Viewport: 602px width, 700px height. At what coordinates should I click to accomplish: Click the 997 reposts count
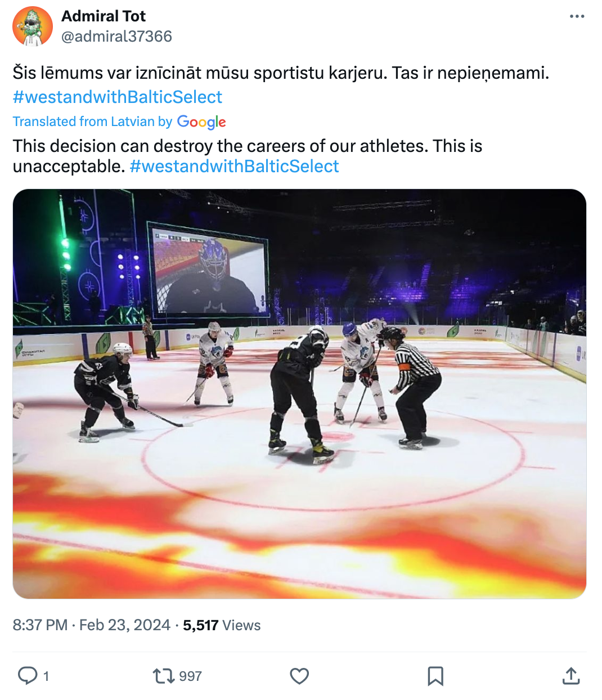(190, 676)
